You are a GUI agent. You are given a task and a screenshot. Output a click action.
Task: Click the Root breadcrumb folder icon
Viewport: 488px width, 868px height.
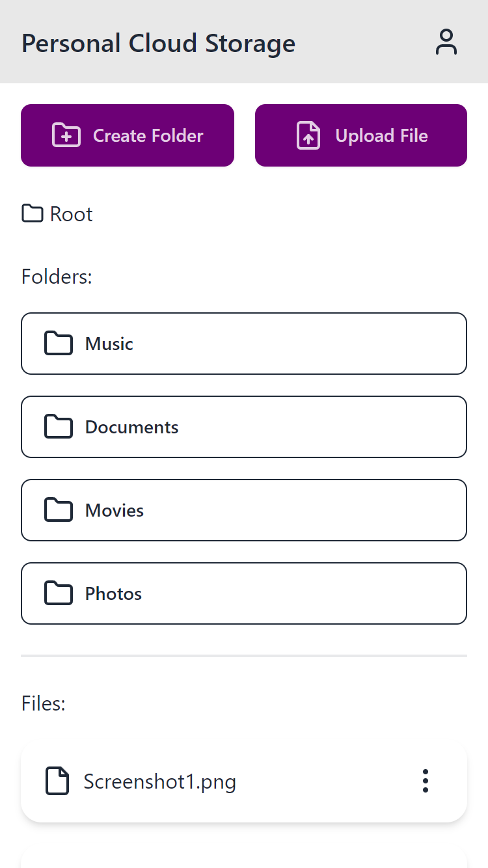click(33, 213)
